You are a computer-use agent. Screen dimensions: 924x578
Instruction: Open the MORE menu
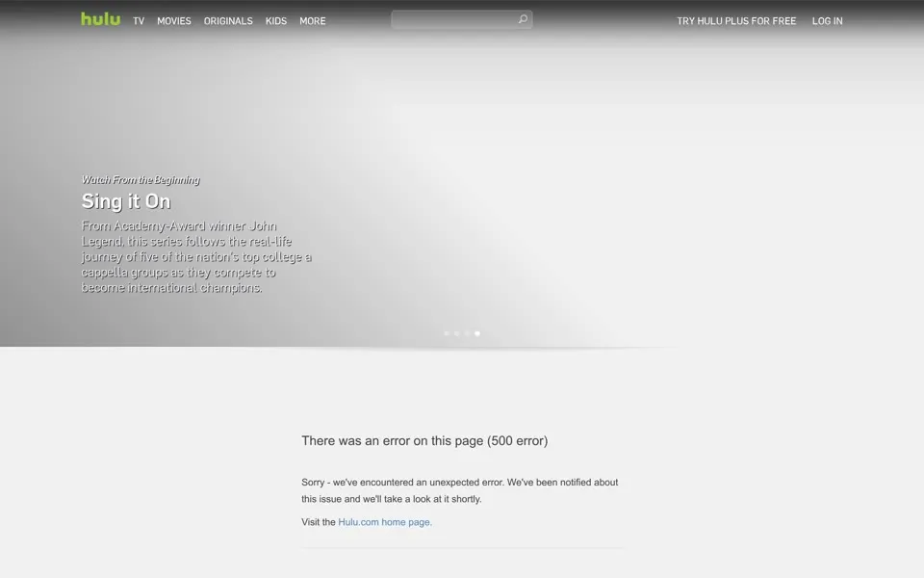(x=312, y=21)
